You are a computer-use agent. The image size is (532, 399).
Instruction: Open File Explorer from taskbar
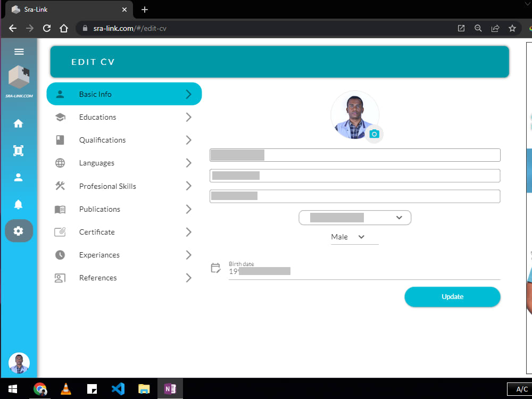[144, 389]
